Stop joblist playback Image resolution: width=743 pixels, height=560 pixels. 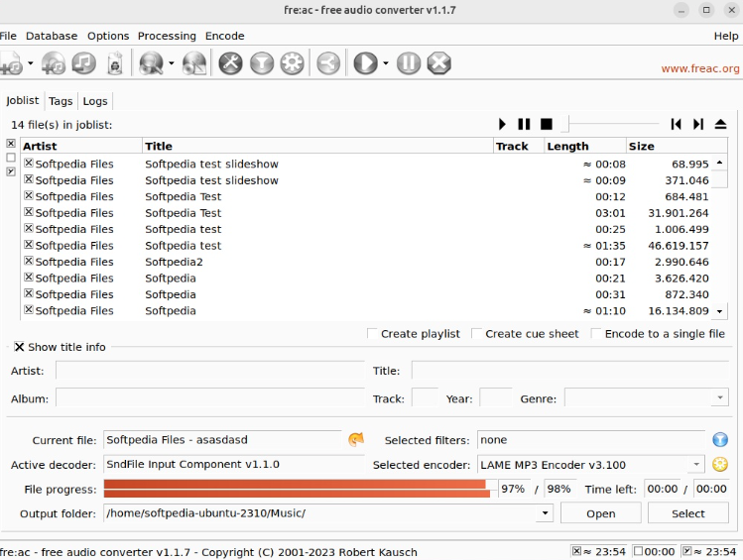547,124
